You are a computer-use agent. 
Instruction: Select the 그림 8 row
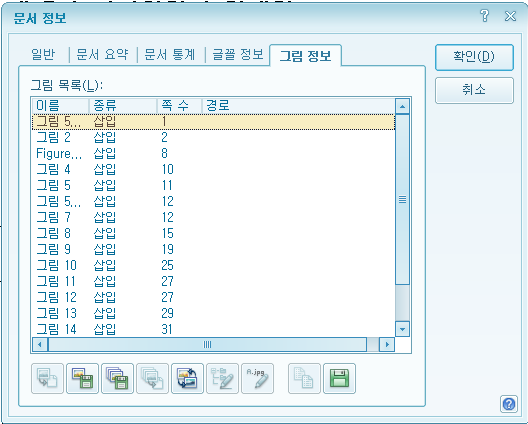(x=213, y=233)
